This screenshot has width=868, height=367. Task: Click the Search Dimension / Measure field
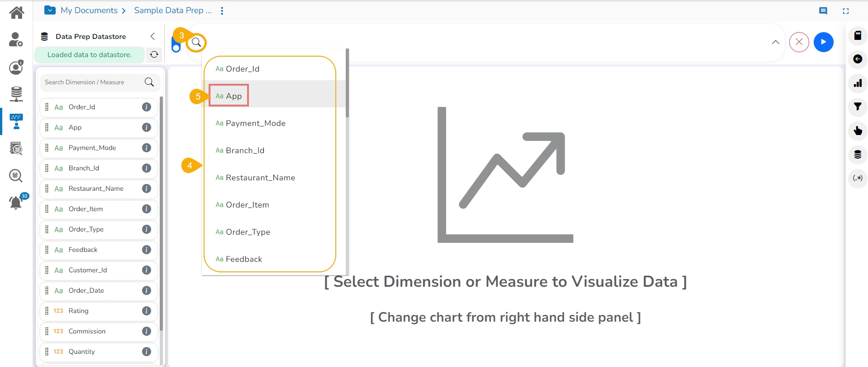coord(93,82)
